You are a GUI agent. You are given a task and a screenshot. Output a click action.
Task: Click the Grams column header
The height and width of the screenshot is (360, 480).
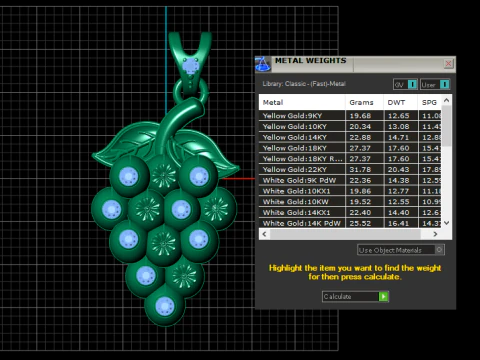point(364,102)
